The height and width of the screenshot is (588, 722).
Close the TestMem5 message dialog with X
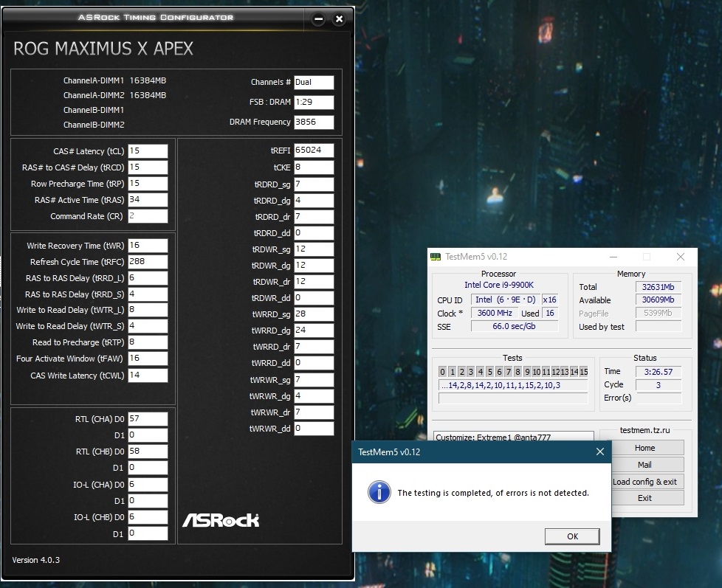[x=600, y=452]
